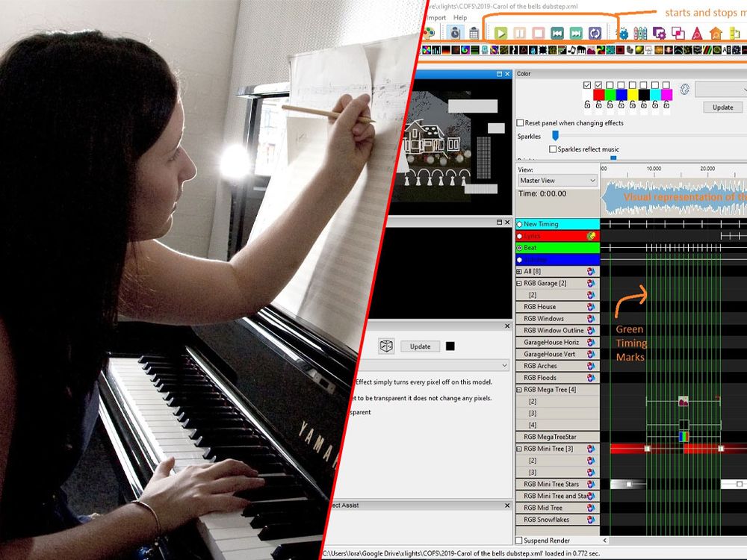The image size is (747, 560).
Task: Click the clock timing icon in toolbar
Action: tap(455, 33)
